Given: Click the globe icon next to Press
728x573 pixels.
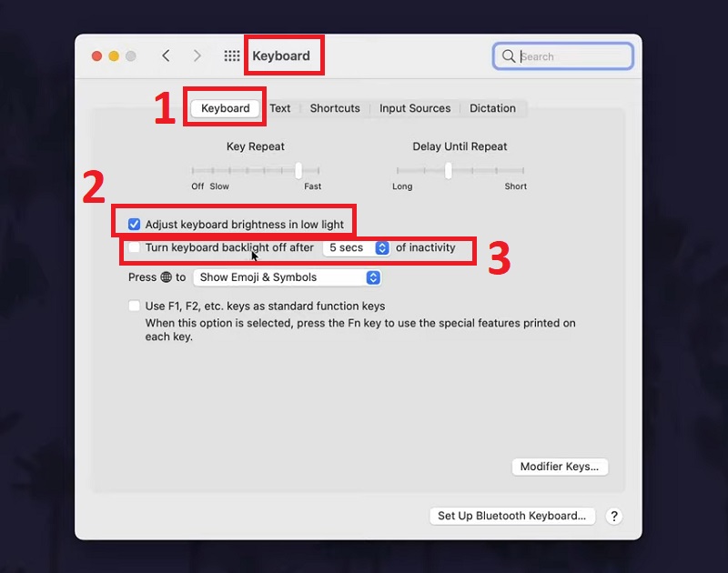Looking at the screenshot, I should pos(166,277).
